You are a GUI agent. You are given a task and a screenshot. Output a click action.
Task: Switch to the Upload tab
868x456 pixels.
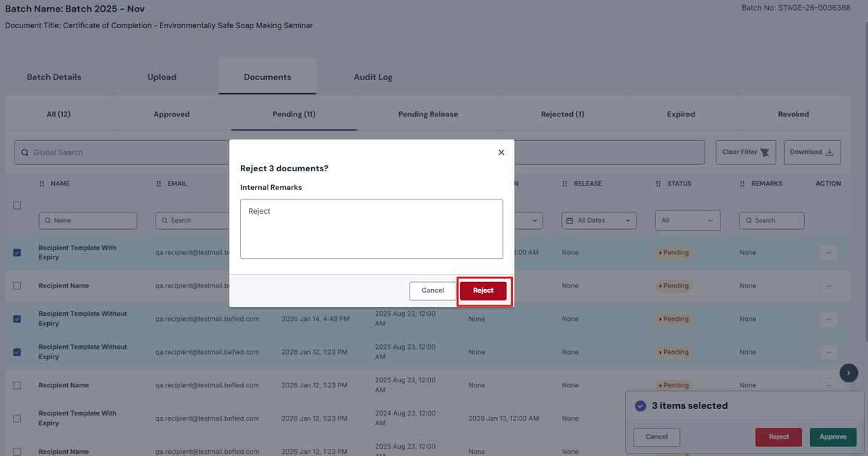pos(162,77)
